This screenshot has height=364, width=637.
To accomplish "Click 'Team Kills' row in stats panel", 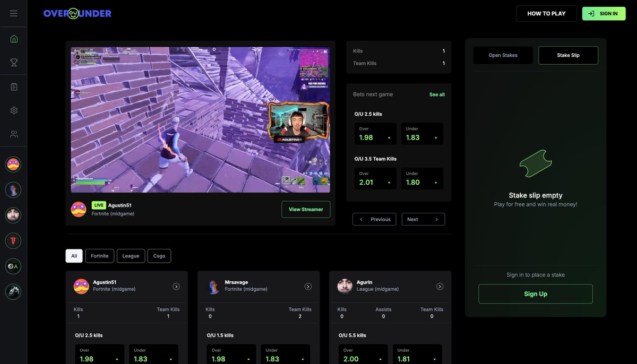I will 399,63.
